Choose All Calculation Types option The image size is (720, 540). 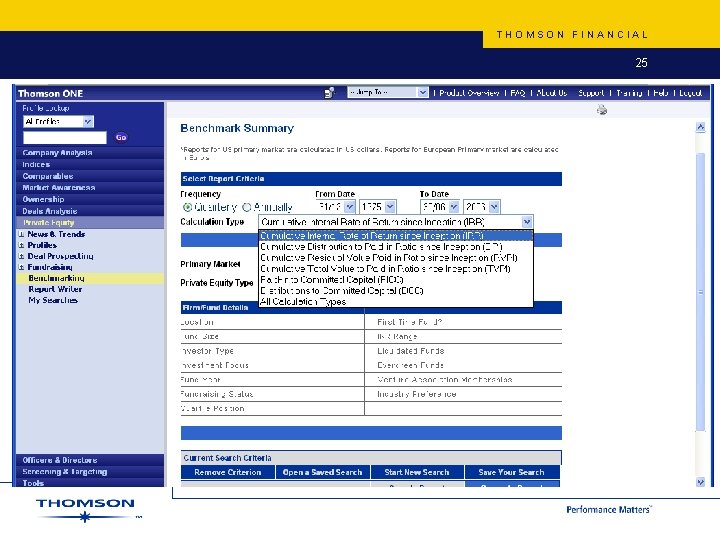pyautogui.click(x=396, y=302)
